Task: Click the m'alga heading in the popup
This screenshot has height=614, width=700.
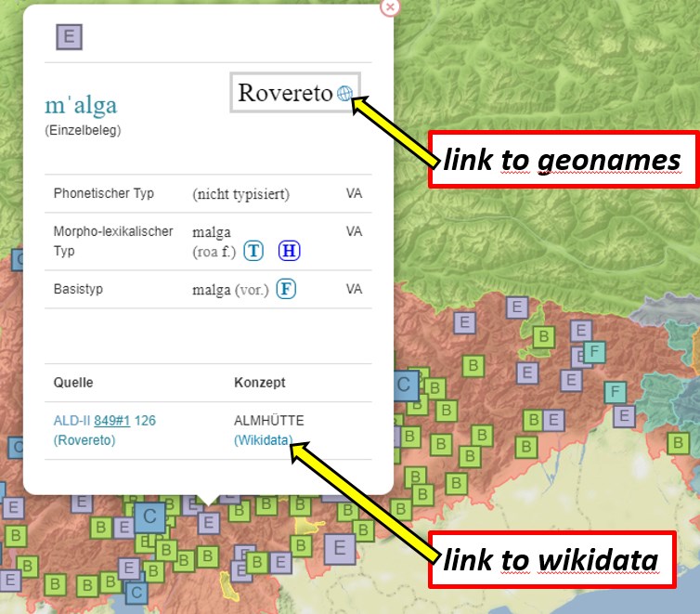Action: (x=81, y=105)
